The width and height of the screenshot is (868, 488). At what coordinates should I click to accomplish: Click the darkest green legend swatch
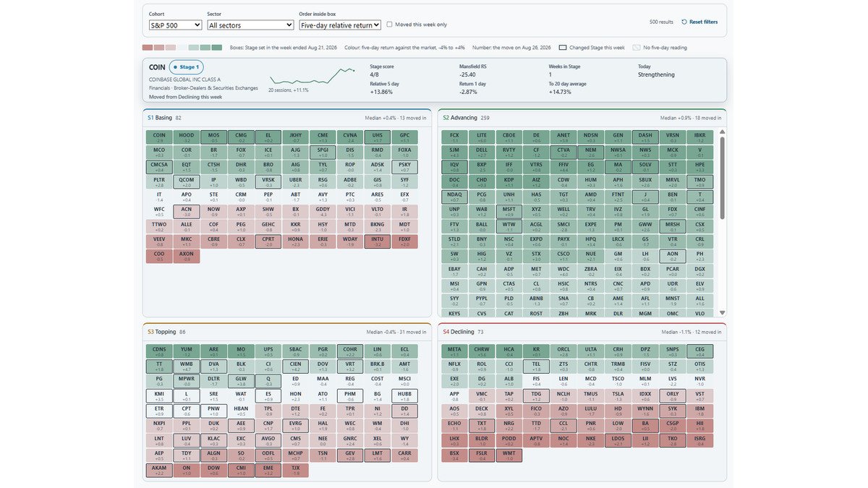(x=217, y=47)
